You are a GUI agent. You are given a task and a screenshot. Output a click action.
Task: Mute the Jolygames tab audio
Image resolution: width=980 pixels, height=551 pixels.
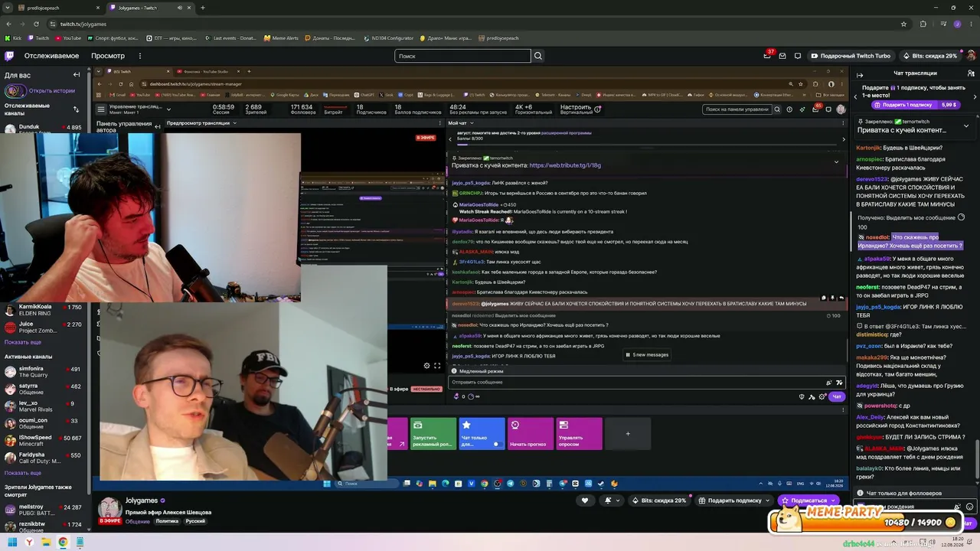click(179, 8)
